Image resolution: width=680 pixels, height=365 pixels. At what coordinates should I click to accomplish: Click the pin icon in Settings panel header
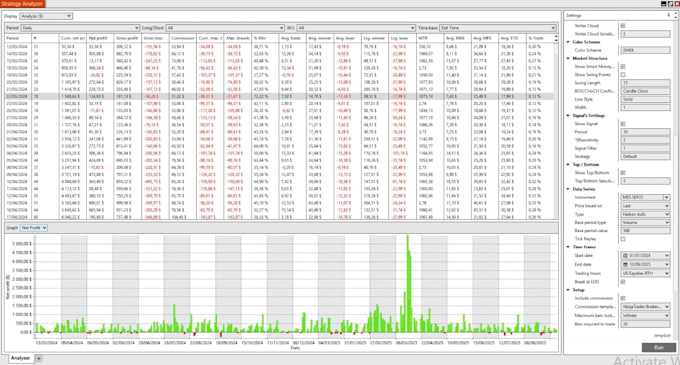[x=668, y=15]
